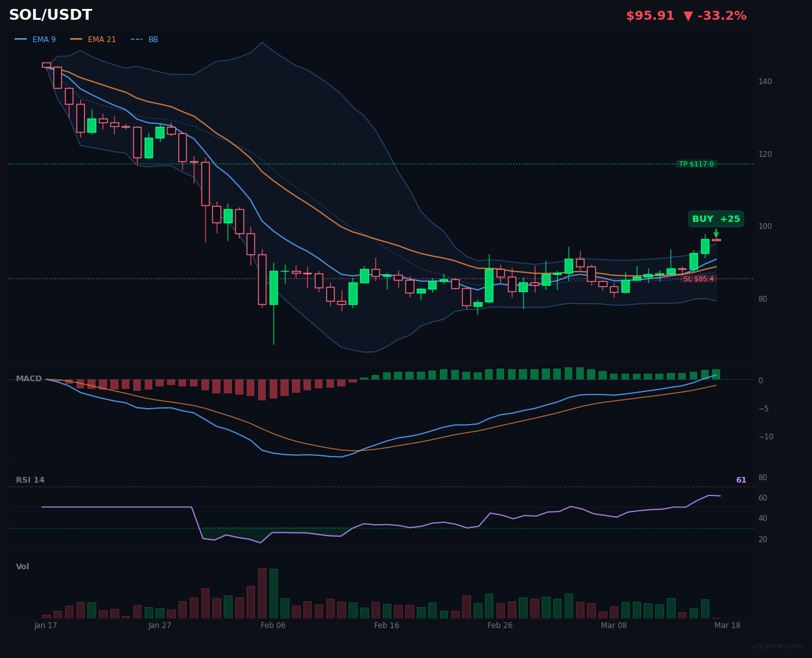Toggle the EMA 21 legend line marker
The image size is (812, 658).
[75, 39]
